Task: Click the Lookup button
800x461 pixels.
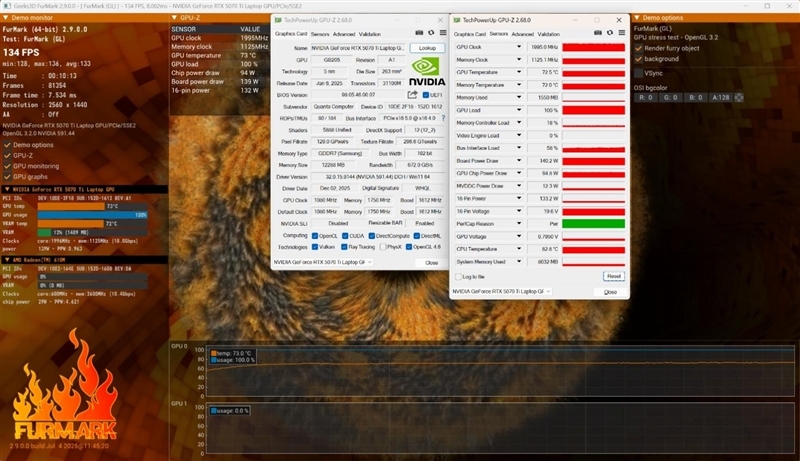Action: tap(427, 48)
